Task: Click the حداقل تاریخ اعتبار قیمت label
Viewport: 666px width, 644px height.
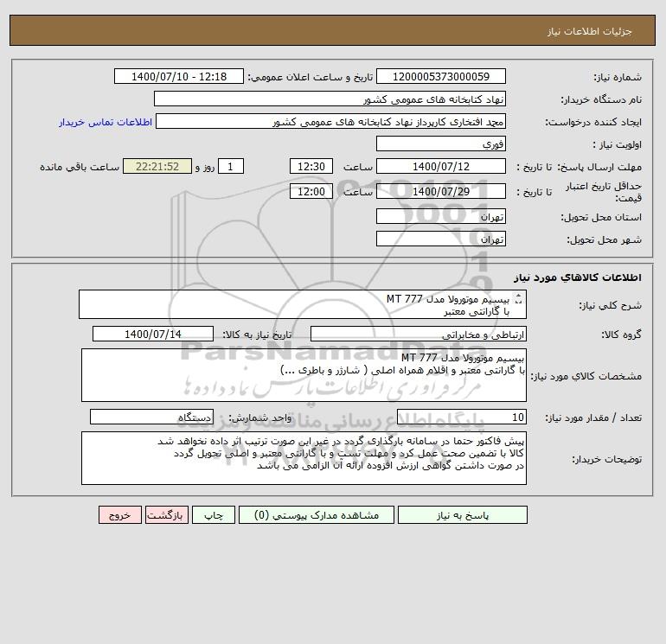Action: (x=603, y=192)
